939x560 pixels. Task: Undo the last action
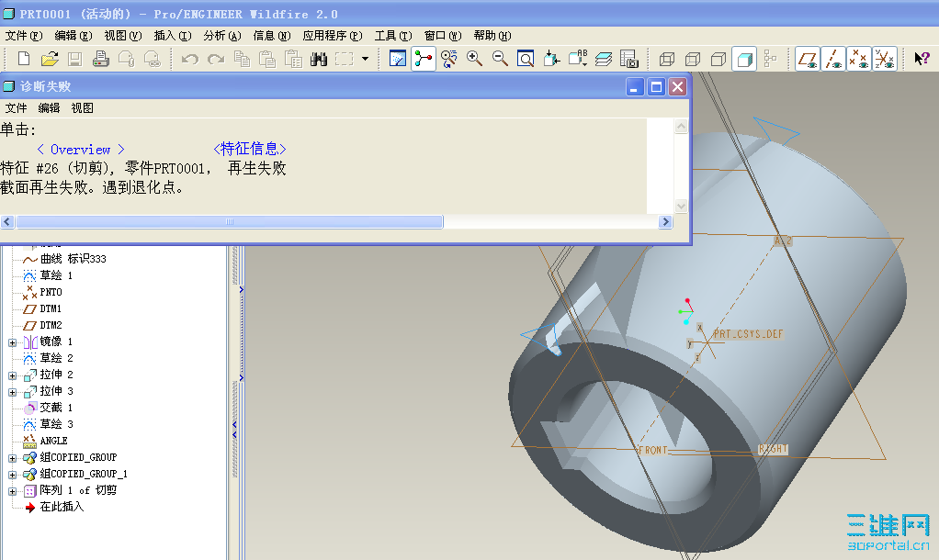(x=190, y=59)
